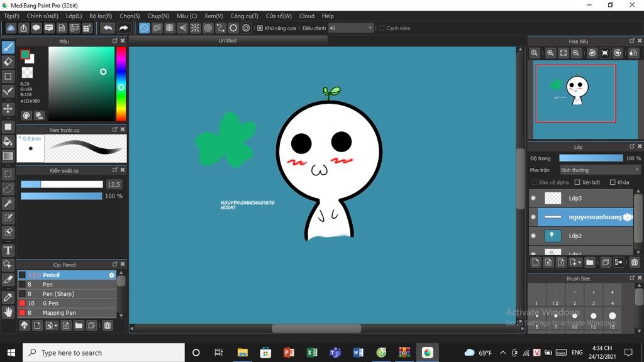This screenshot has width=644, height=362.
Task: Select the Lasso tool
Action: point(8,189)
